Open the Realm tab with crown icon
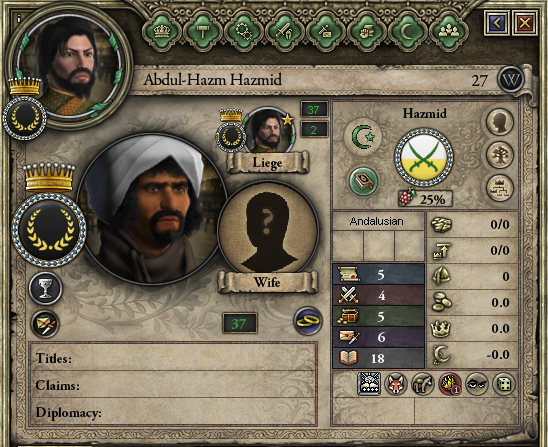548x447 pixels. point(162,31)
